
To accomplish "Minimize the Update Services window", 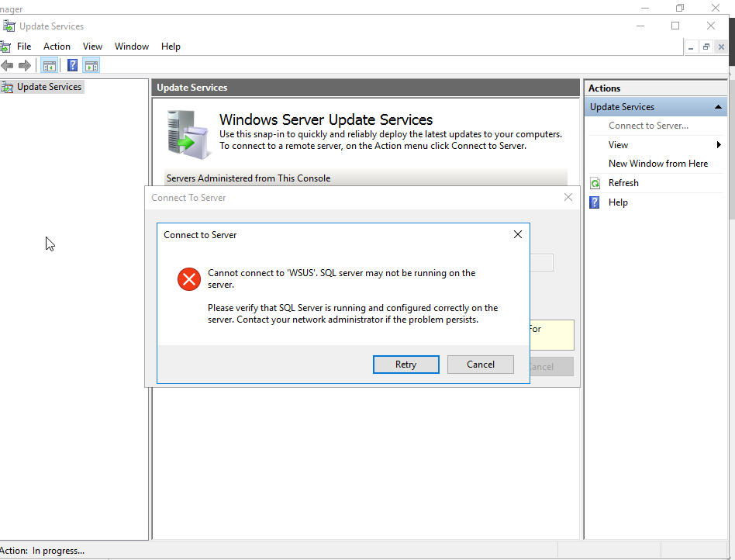I will 640,26.
